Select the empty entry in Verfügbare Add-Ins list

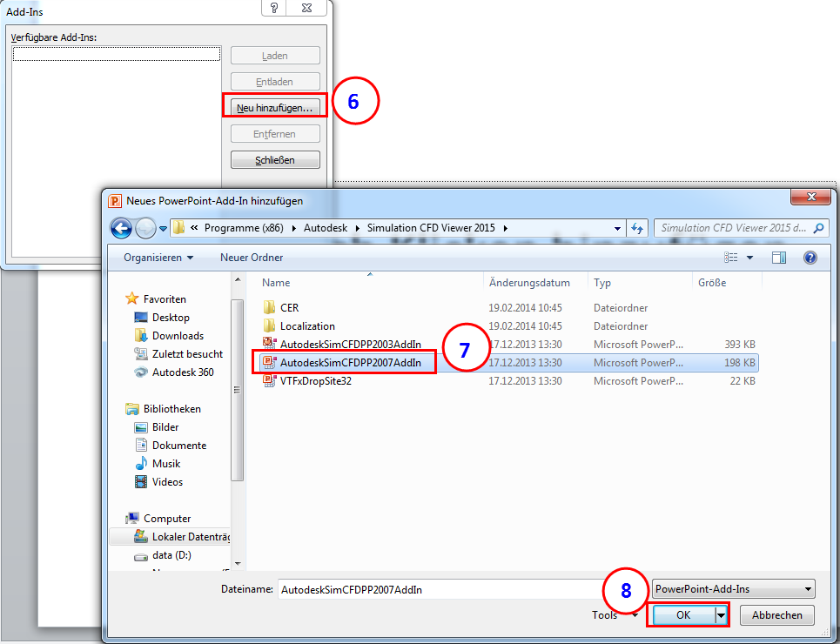[117, 54]
